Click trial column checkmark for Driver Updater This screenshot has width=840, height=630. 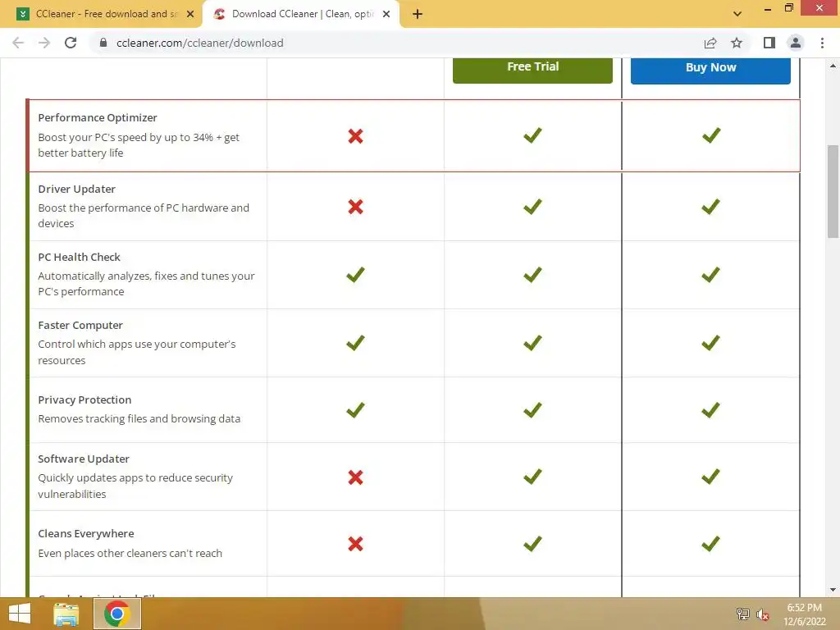click(532, 207)
